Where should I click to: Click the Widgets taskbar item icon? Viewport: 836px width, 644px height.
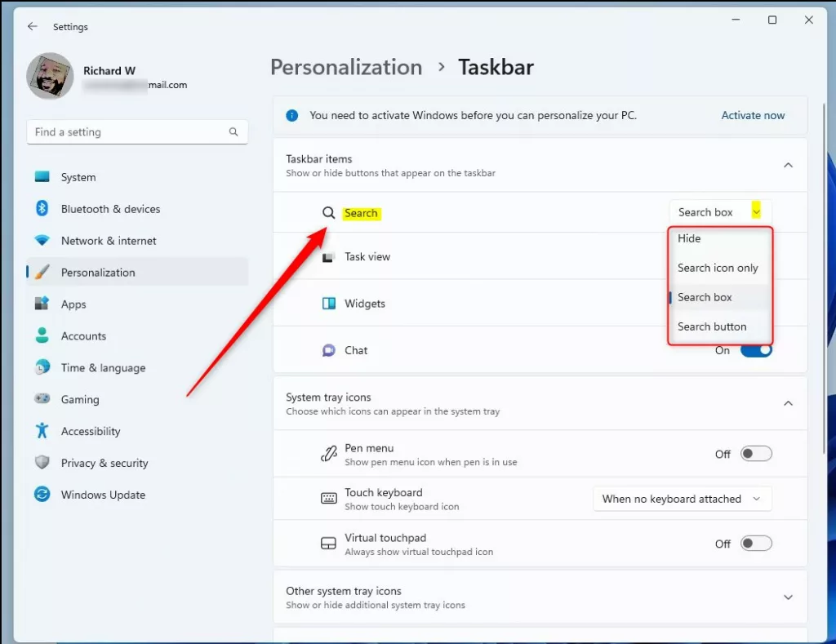pos(328,303)
